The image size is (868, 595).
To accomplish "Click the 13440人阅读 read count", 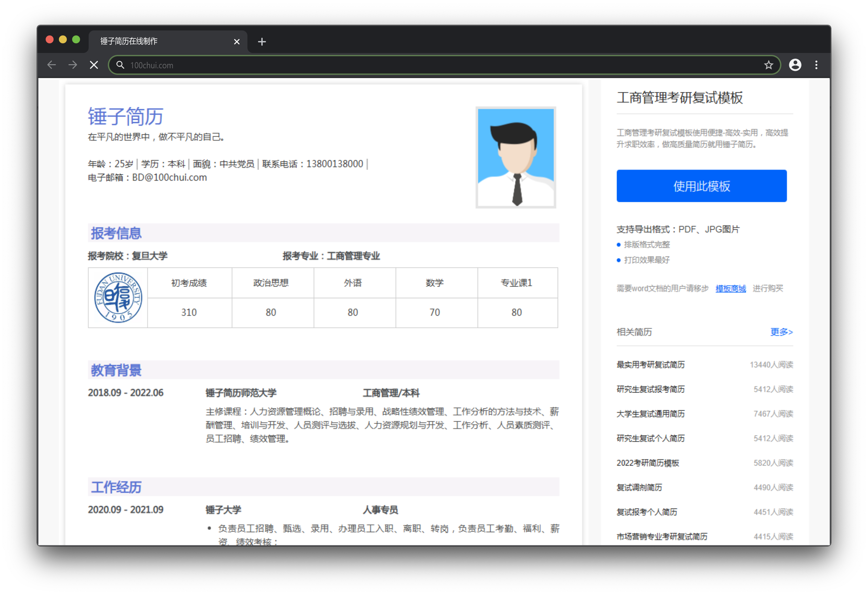I will (771, 365).
